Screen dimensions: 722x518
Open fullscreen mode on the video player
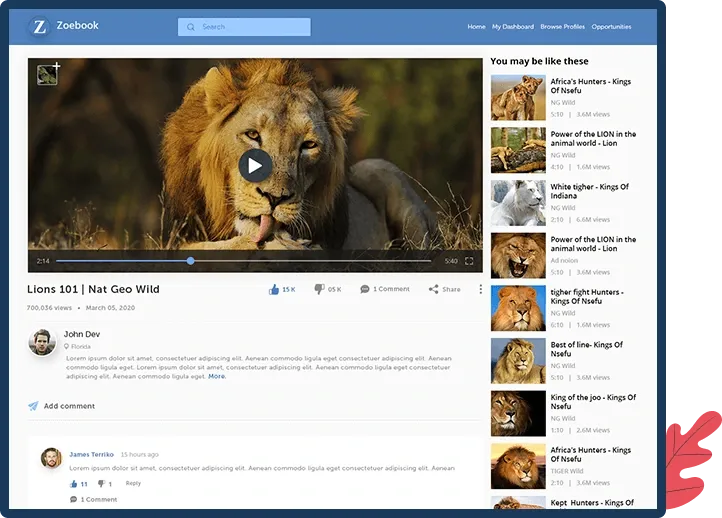point(469,261)
